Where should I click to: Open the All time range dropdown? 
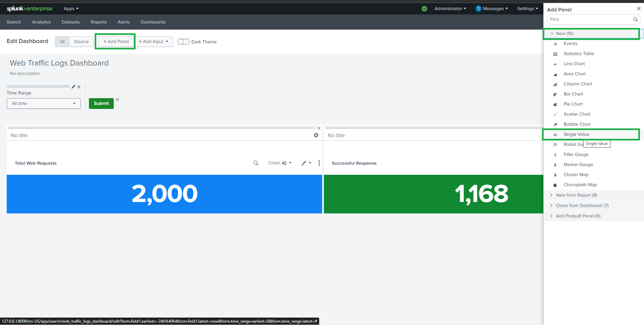44,104
